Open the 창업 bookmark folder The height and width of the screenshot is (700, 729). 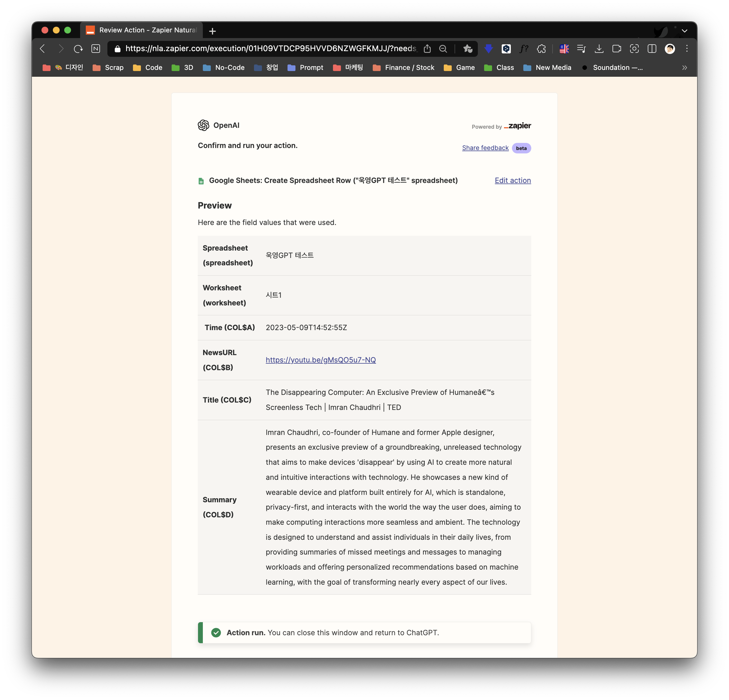point(266,68)
